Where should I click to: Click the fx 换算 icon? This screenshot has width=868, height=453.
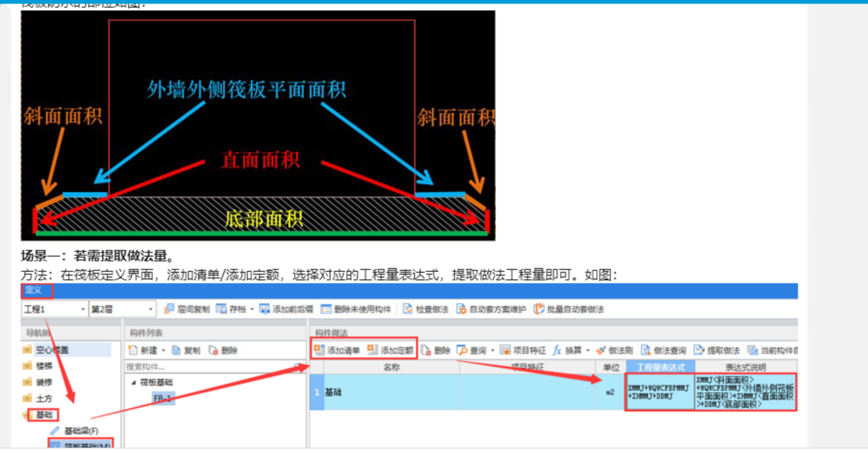558,350
